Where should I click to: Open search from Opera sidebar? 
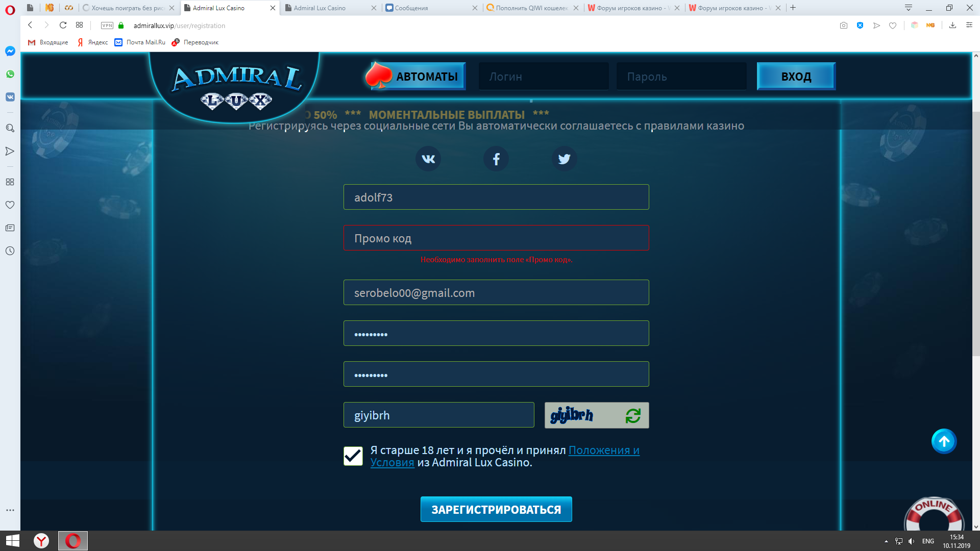pos(10,128)
